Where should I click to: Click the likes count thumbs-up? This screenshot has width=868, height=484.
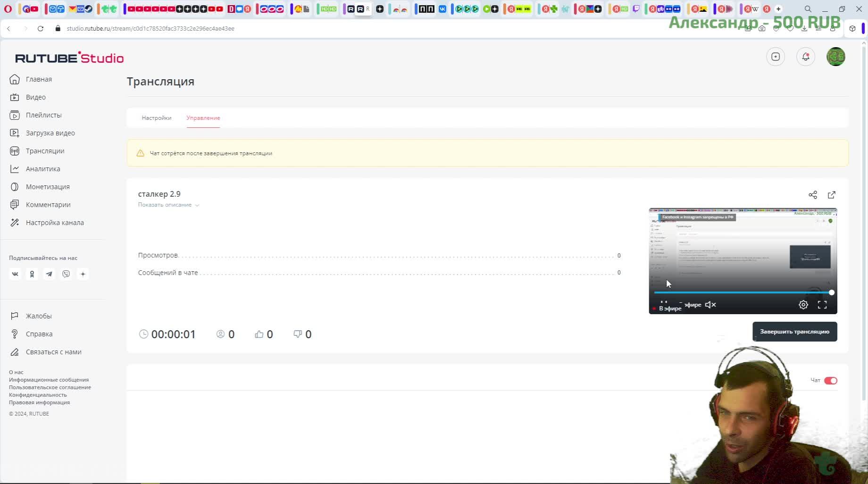[x=259, y=334]
